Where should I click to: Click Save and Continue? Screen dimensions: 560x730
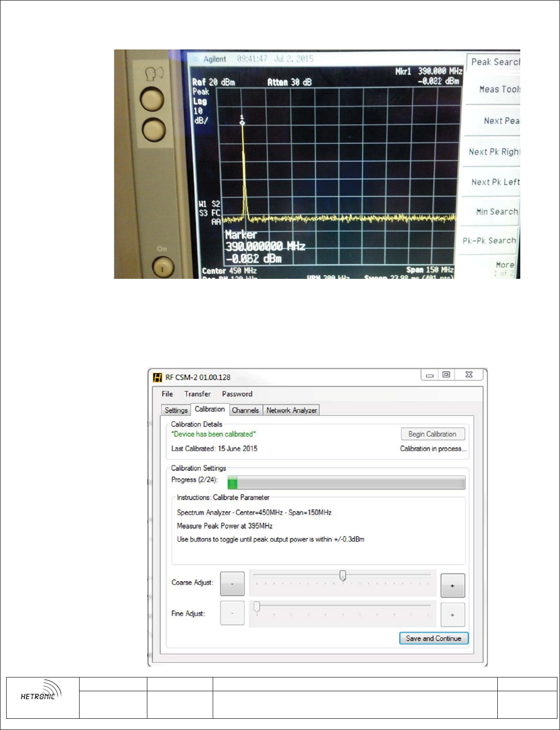pyautogui.click(x=434, y=638)
